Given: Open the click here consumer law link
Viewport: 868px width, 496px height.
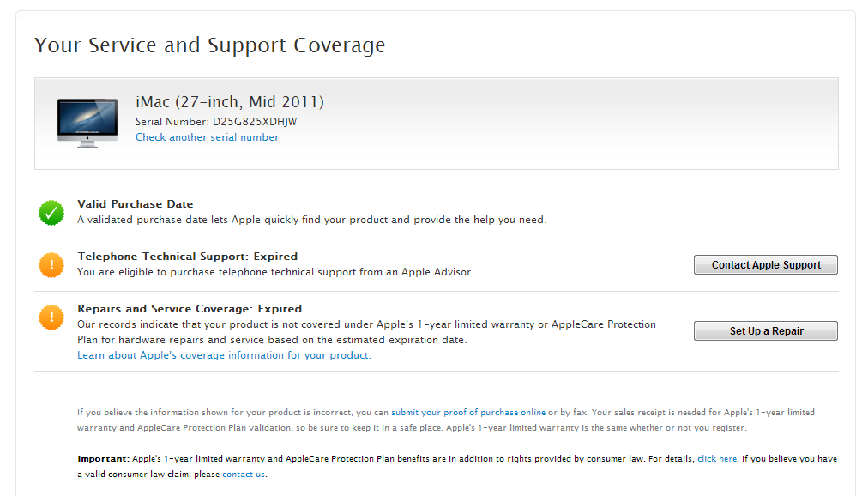Looking at the screenshot, I should click(717, 459).
